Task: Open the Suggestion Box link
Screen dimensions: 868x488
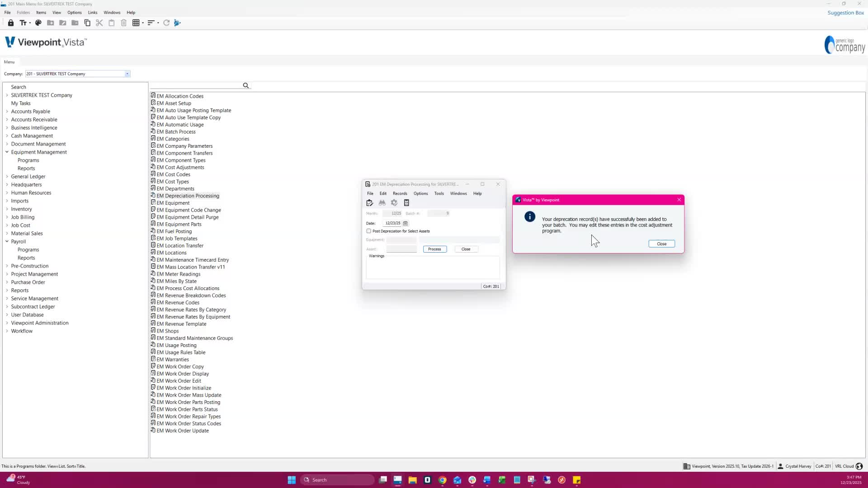Action: click(x=845, y=13)
